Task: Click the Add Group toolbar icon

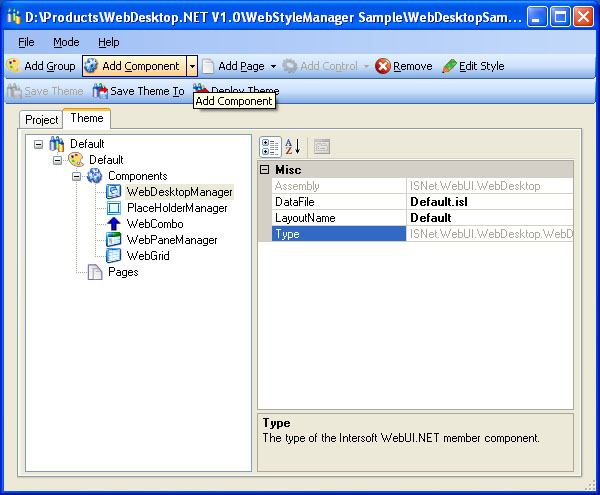Action: (13, 66)
